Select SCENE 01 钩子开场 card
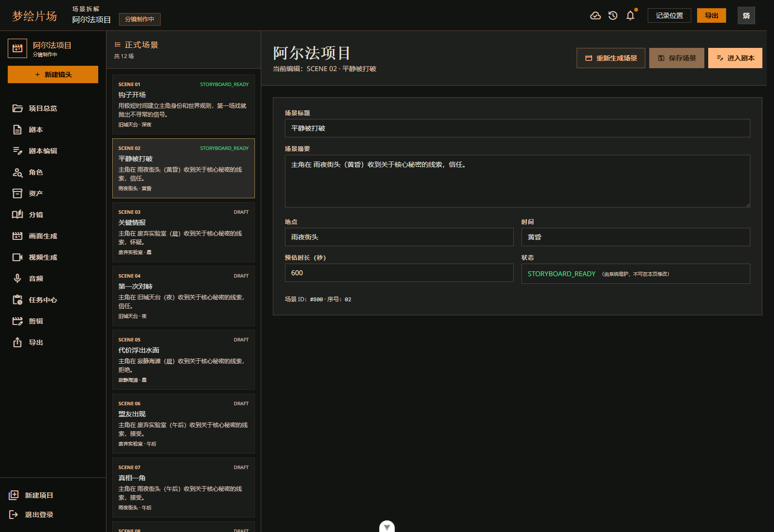Viewport: 774px width, 532px height. [x=183, y=104]
